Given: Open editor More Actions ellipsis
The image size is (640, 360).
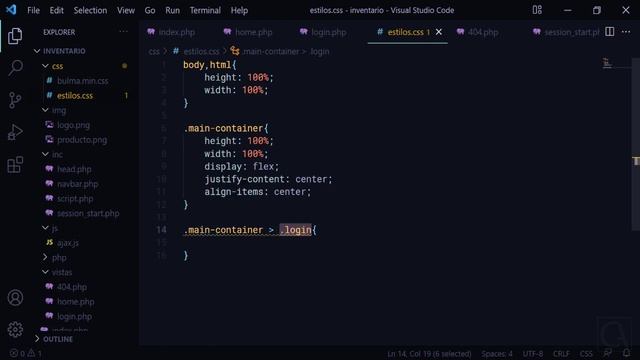Looking at the screenshot, I should pyautogui.click(x=626, y=32).
